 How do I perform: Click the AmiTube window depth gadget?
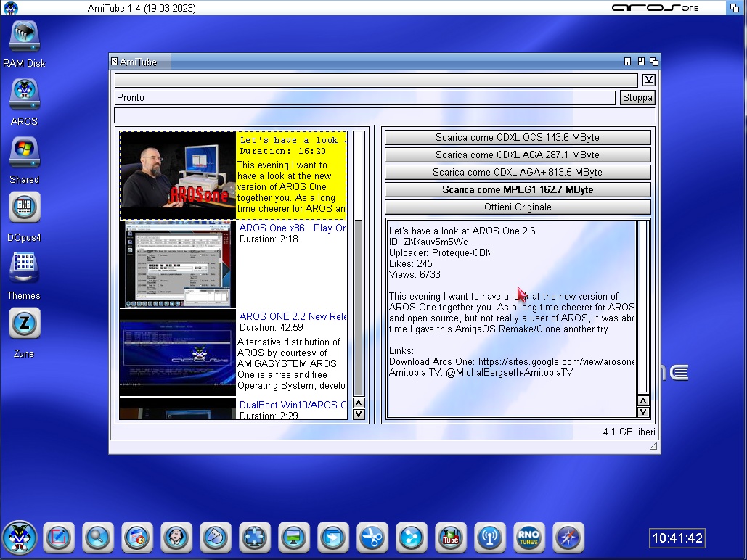[654, 62]
